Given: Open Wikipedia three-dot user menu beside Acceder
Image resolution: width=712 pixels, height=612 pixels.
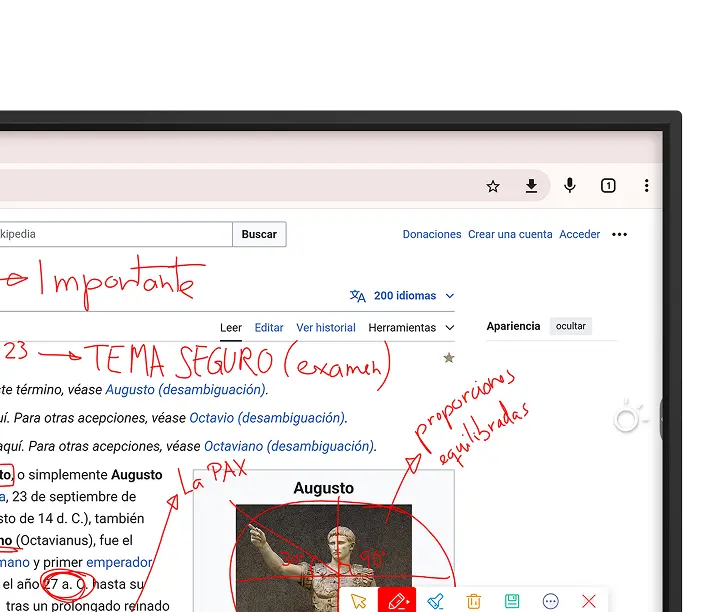Looking at the screenshot, I should pyautogui.click(x=619, y=234).
